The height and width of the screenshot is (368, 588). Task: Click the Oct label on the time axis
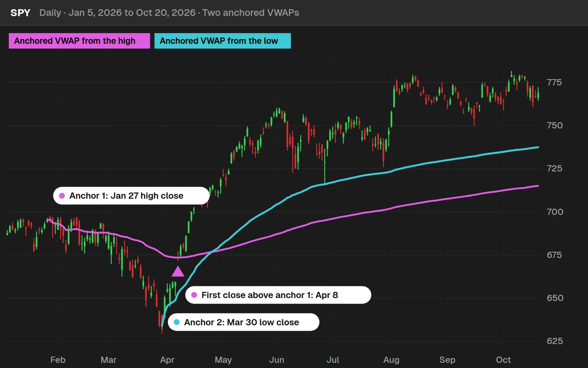[503, 360]
